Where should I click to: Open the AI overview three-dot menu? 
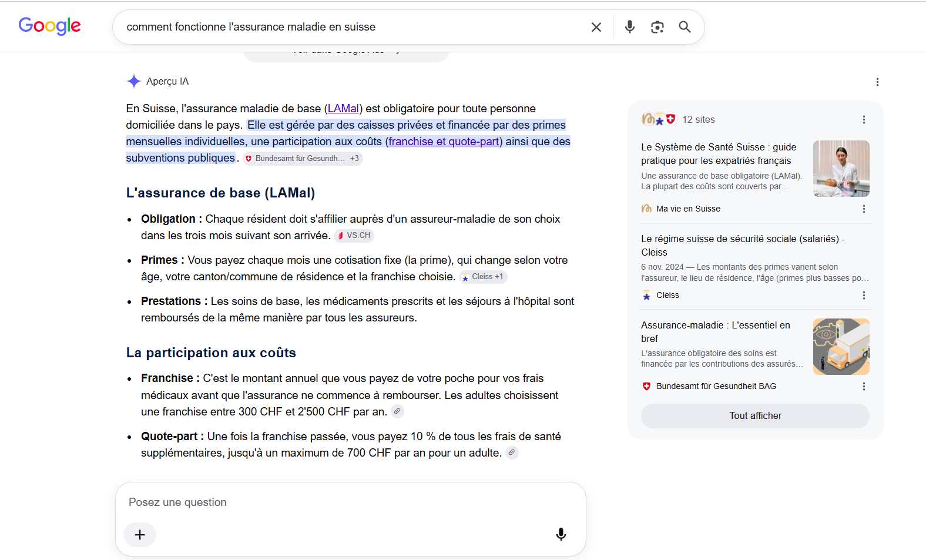877,82
